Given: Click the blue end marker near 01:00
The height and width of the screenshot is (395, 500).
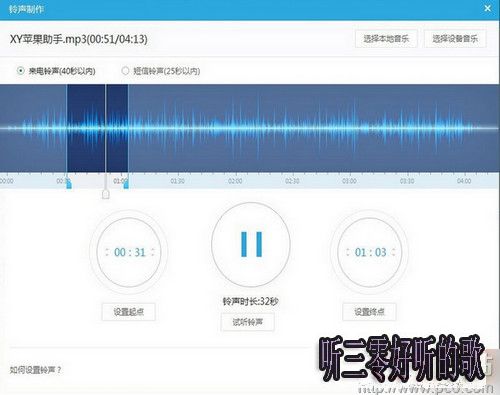Looking at the screenshot, I should pos(126,184).
